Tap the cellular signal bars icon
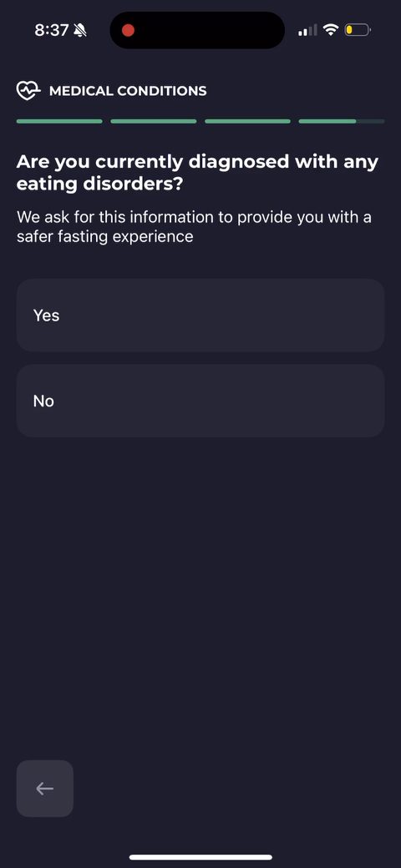This screenshot has width=401, height=868. (x=307, y=30)
